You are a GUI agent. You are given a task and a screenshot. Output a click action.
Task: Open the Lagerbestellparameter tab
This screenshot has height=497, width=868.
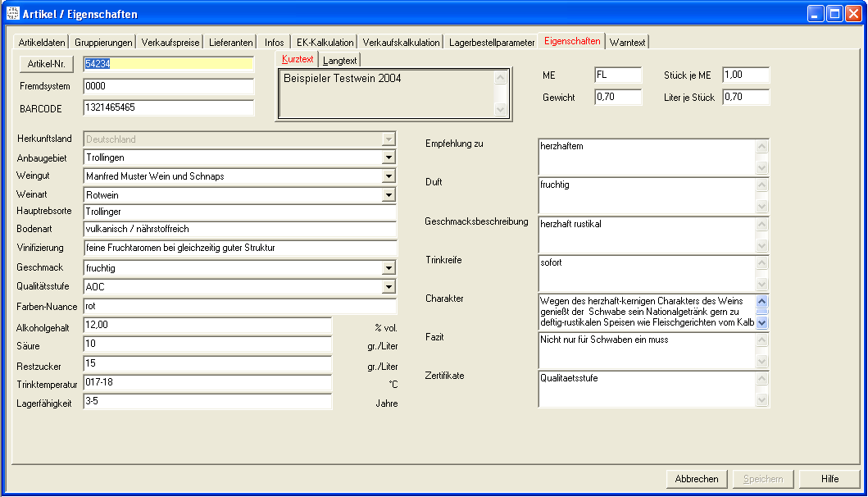pyautogui.click(x=492, y=43)
